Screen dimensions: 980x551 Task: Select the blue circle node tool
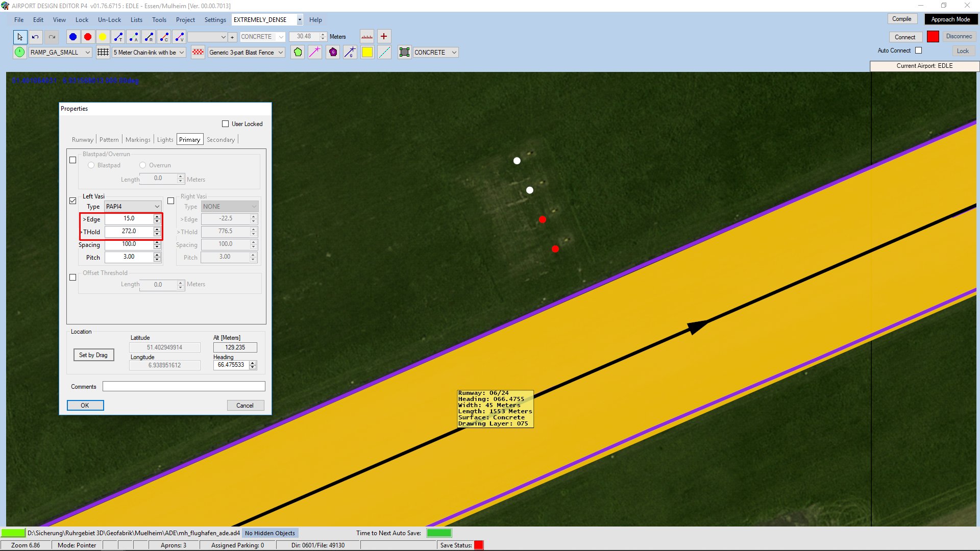pyautogui.click(x=73, y=37)
